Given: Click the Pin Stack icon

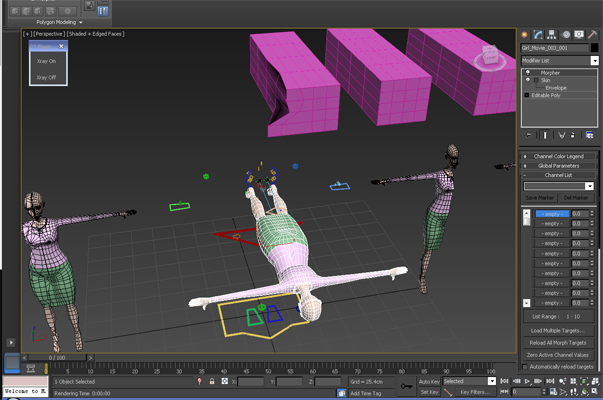Looking at the screenshot, I should (528, 134).
